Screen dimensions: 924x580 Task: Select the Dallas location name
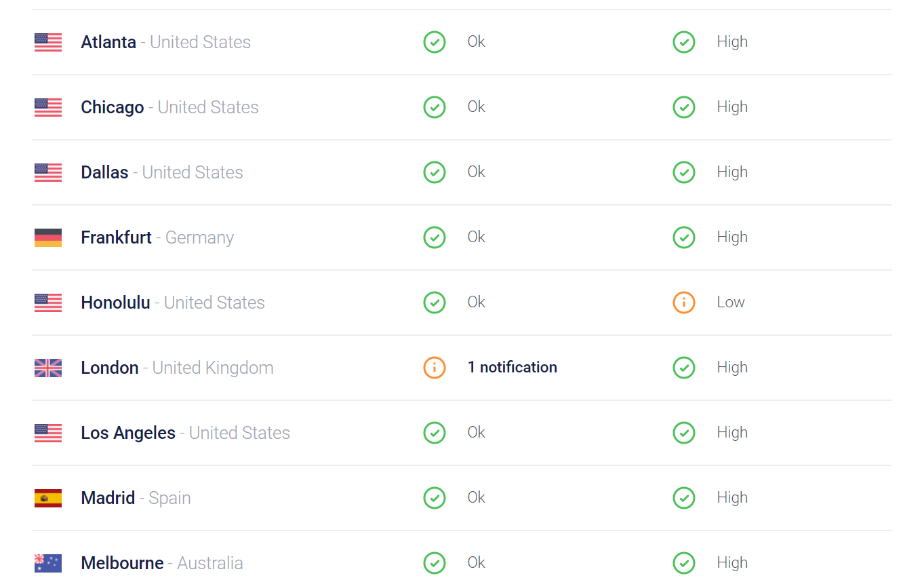(x=104, y=172)
